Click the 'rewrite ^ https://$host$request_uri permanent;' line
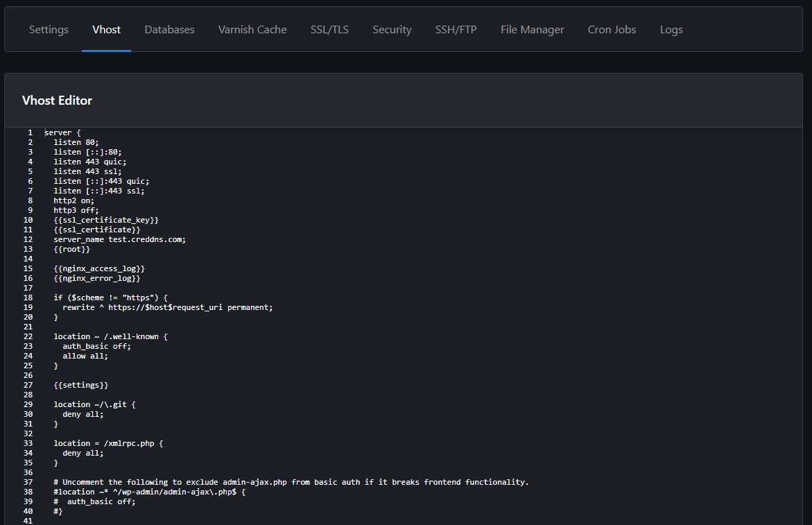812x525 pixels. coord(167,307)
